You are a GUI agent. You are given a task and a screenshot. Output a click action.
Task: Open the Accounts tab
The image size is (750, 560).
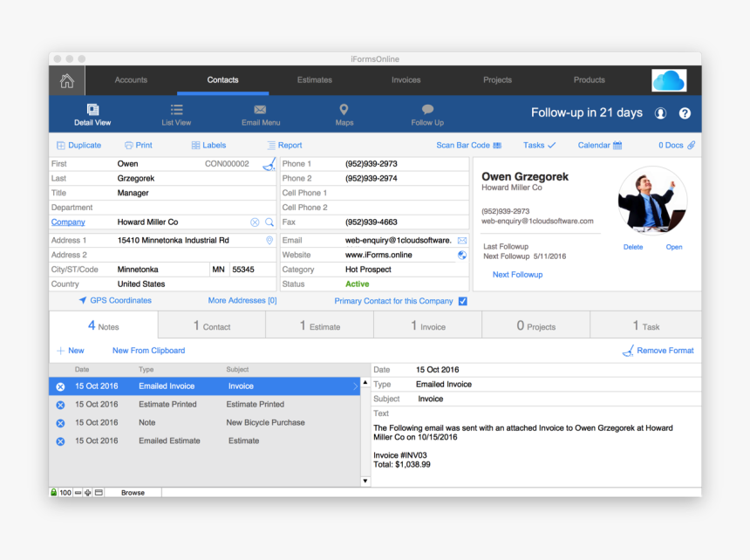(131, 80)
